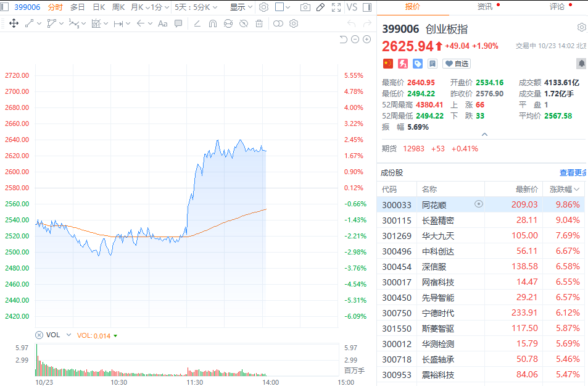Open chart settings gear in top toolbar

263,7
